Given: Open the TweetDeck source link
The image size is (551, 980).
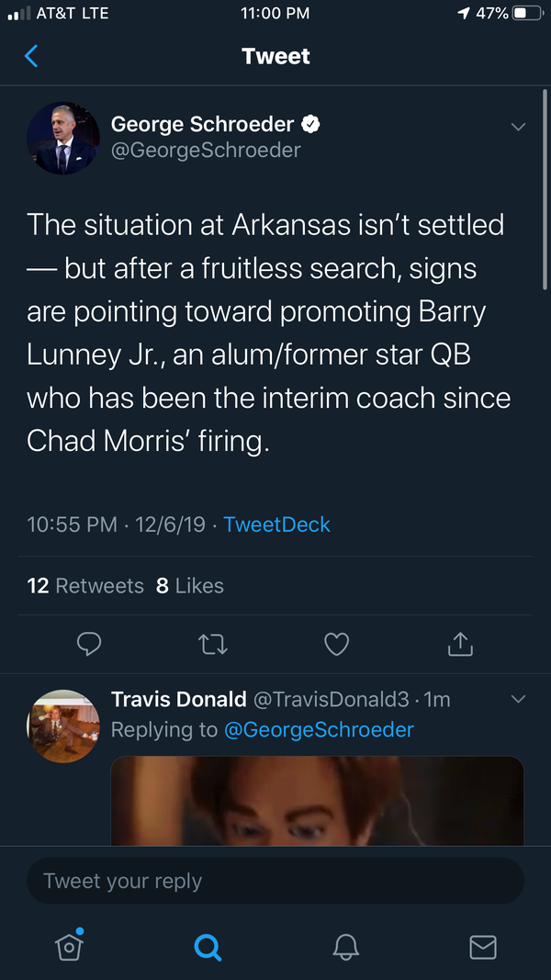Looking at the screenshot, I should tap(276, 524).
